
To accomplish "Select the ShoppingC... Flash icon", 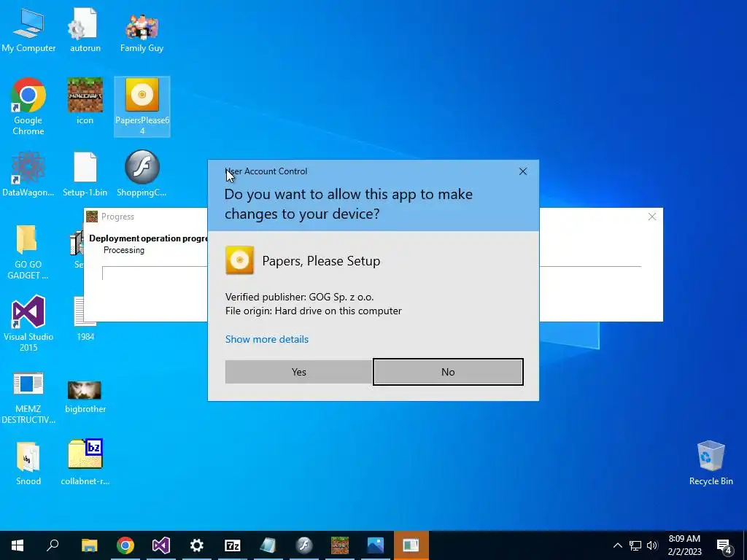I will [x=142, y=174].
